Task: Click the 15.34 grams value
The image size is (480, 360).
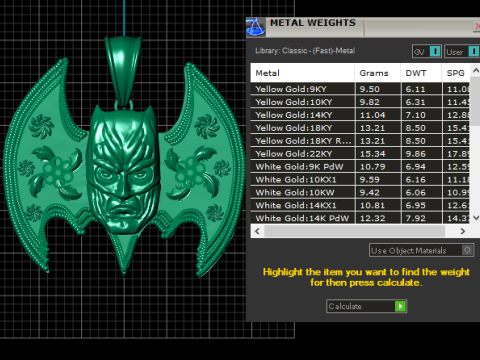Action: pos(373,154)
